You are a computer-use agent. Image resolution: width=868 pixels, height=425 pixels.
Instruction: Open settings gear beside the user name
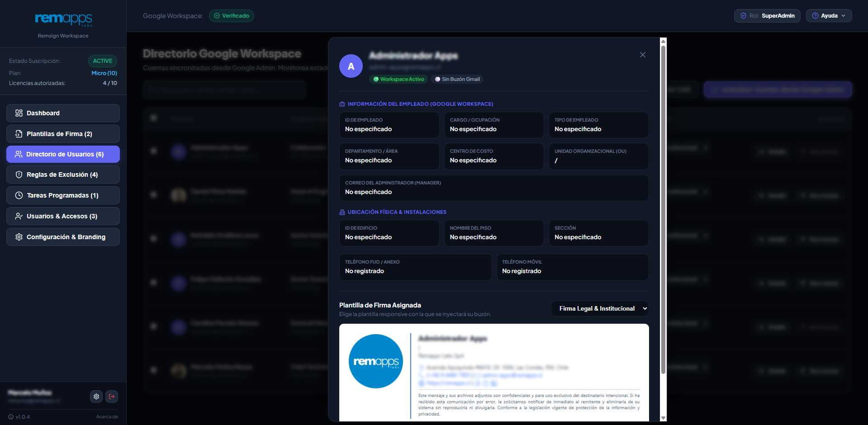[x=96, y=397]
